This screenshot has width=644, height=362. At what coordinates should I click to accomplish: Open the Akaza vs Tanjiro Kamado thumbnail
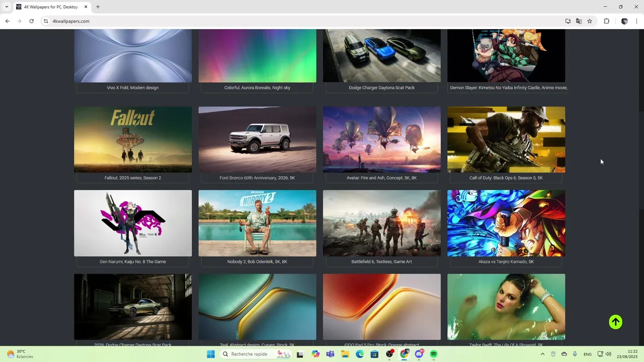pyautogui.click(x=506, y=223)
